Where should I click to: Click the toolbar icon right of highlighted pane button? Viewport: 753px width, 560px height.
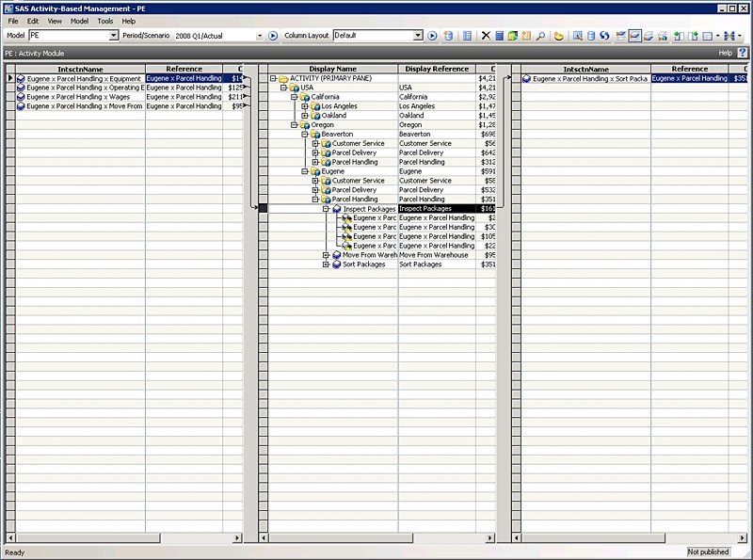(649, 36)
